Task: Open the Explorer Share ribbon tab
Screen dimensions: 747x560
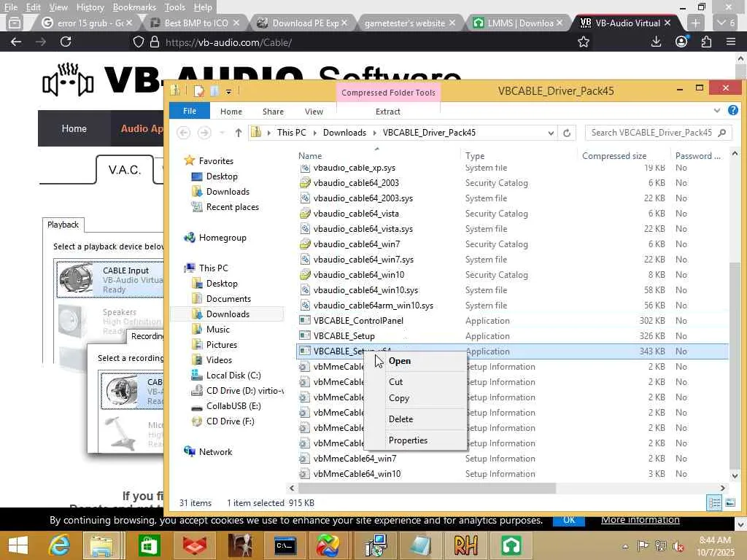Action: click(273, 112)
